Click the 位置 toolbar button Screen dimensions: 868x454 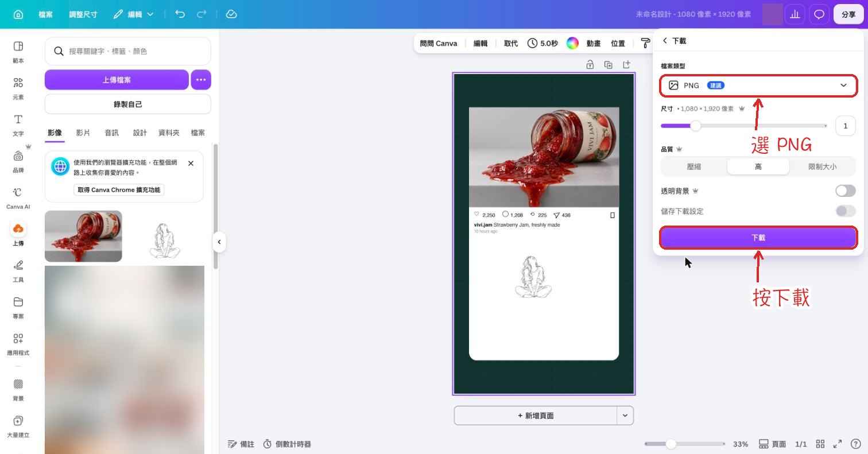[x=618, y=43]
